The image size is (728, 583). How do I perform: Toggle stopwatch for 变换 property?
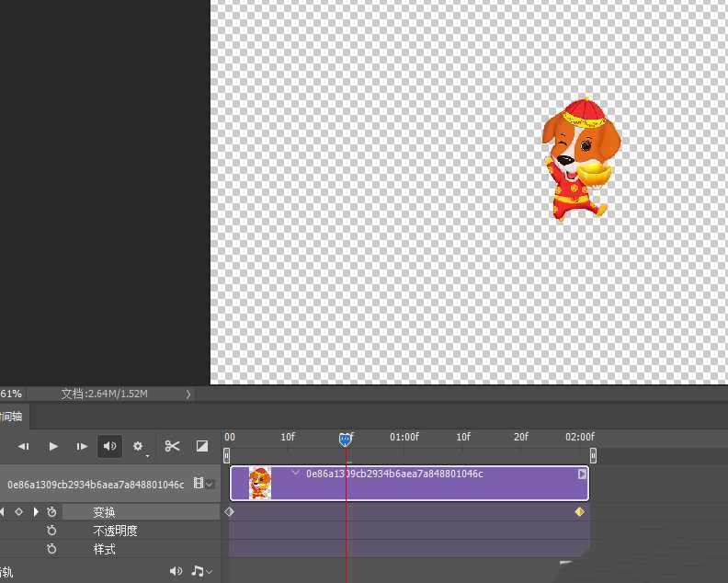(51, 512)
